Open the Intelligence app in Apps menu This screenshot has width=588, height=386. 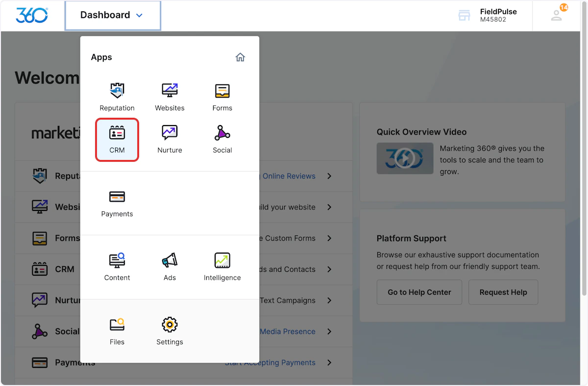pyautogui.click(x=222, y=267)
